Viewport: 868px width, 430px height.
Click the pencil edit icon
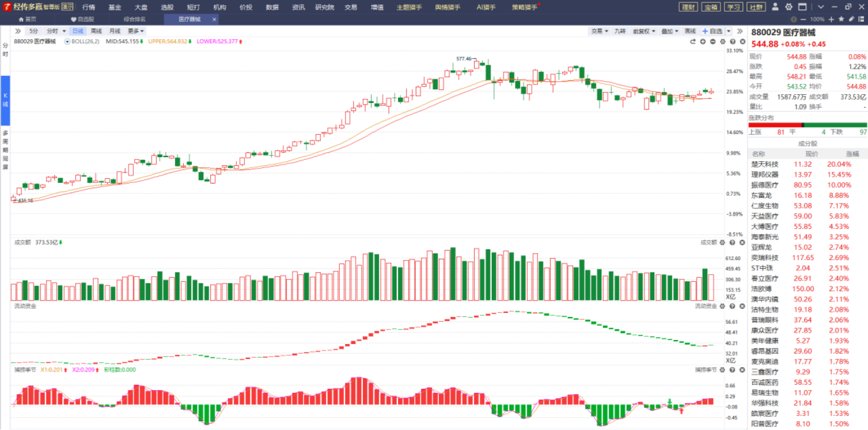tap(851, 19)
